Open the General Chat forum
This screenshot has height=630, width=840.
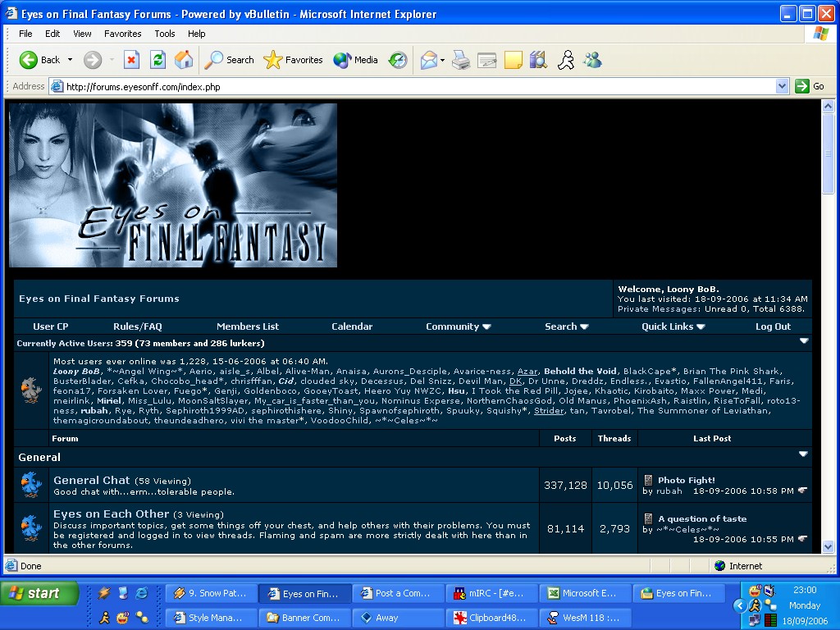[92, 480]
